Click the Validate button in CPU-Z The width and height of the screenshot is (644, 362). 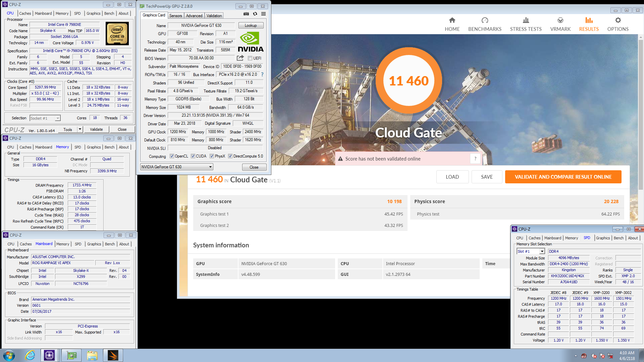point(96,129)
